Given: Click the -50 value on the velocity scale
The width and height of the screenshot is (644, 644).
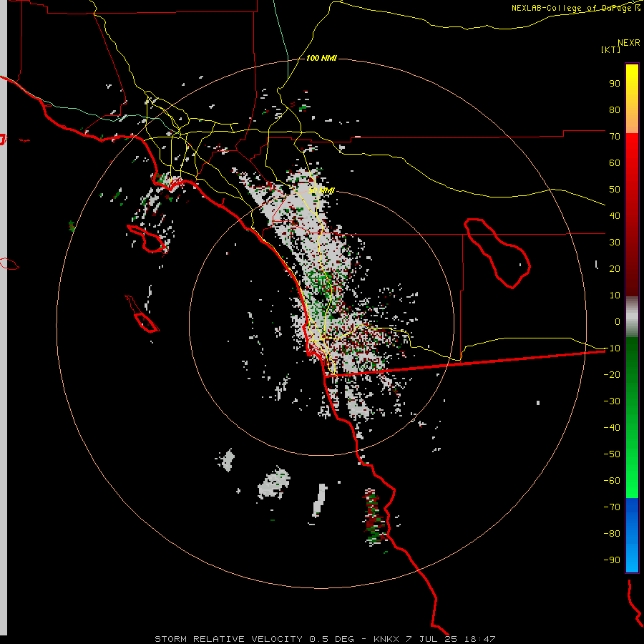Looking at the screenshot, I should pyautogui.click(x=612, y=454).
